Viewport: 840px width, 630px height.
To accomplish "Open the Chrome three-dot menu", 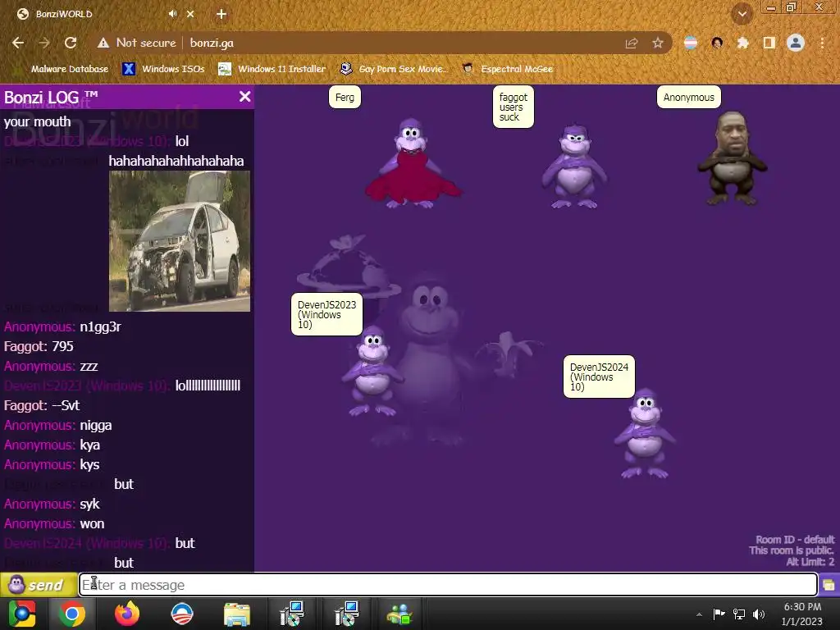I will (822, 43).
